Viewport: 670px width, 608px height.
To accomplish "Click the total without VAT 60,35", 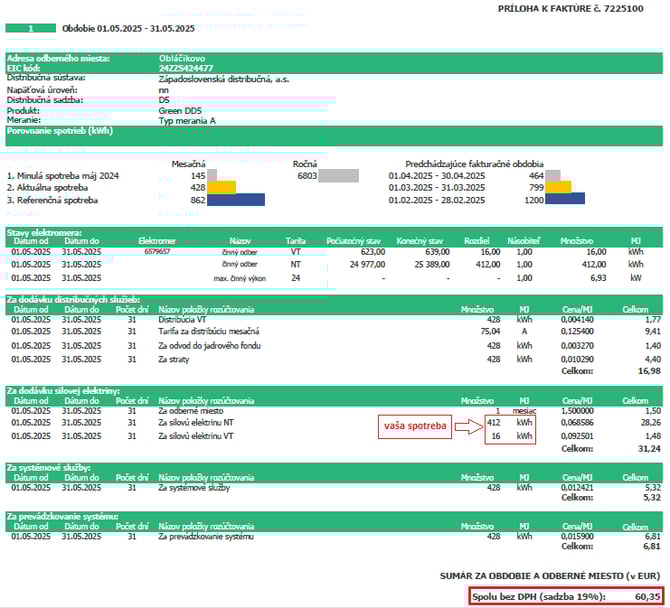I will point(648,596).
